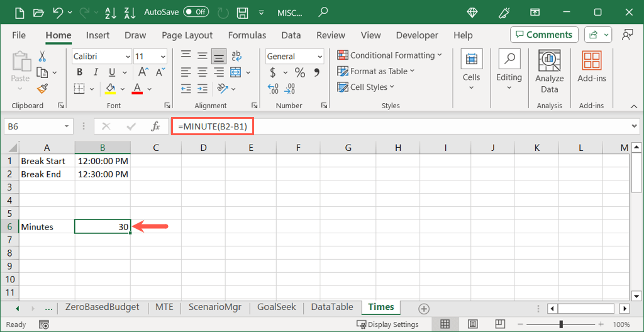
Task: Expand the Editing group dropdown
Action: coord(509,87)
